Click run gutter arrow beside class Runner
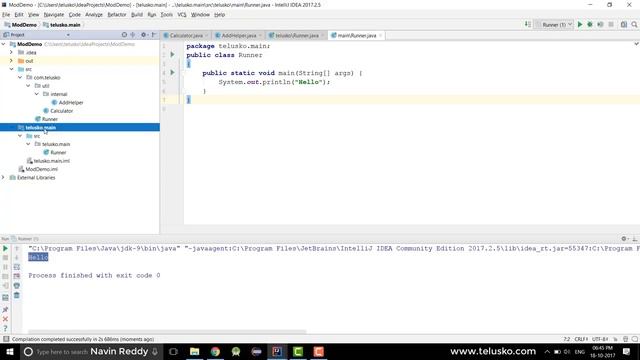 [x=172, y=54]
